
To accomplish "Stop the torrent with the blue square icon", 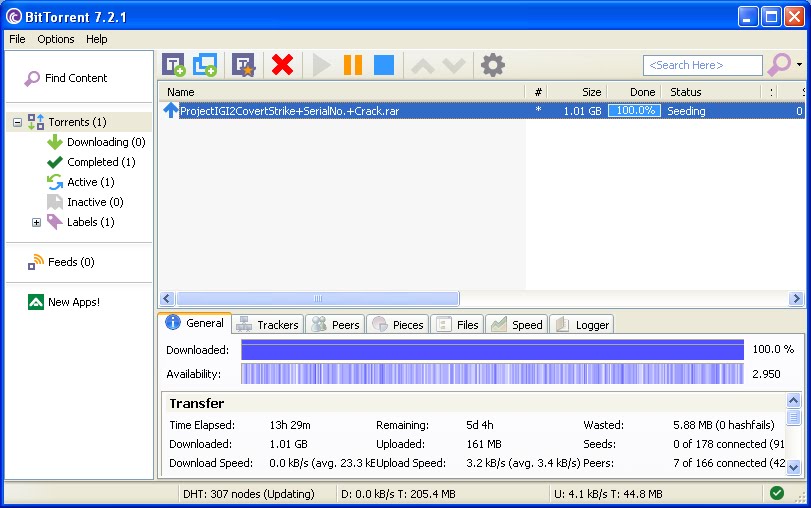I will pyautogui.click(x=384, y=65).
